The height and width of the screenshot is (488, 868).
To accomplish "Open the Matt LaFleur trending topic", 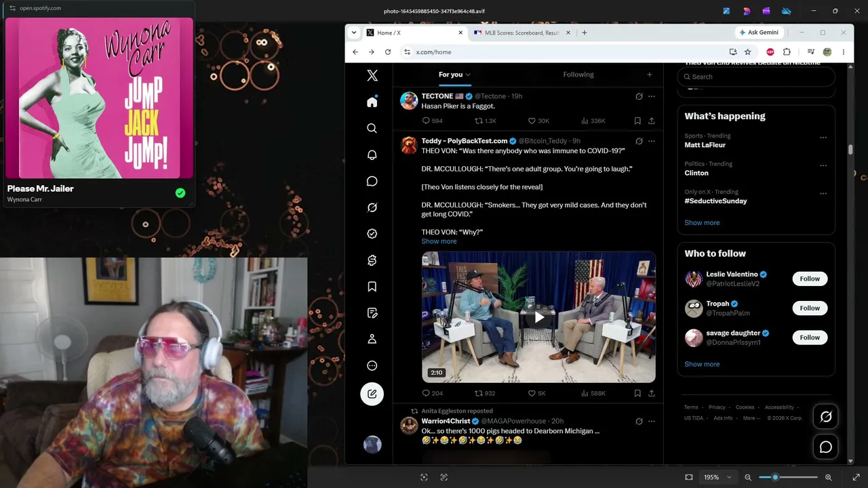I will [x=705, y=145].
